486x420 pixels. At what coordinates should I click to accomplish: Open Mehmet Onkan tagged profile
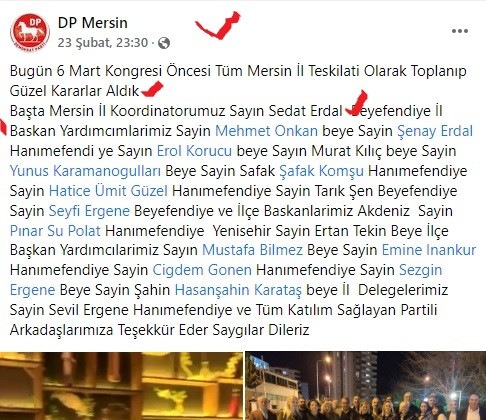[x=266, y=131]
